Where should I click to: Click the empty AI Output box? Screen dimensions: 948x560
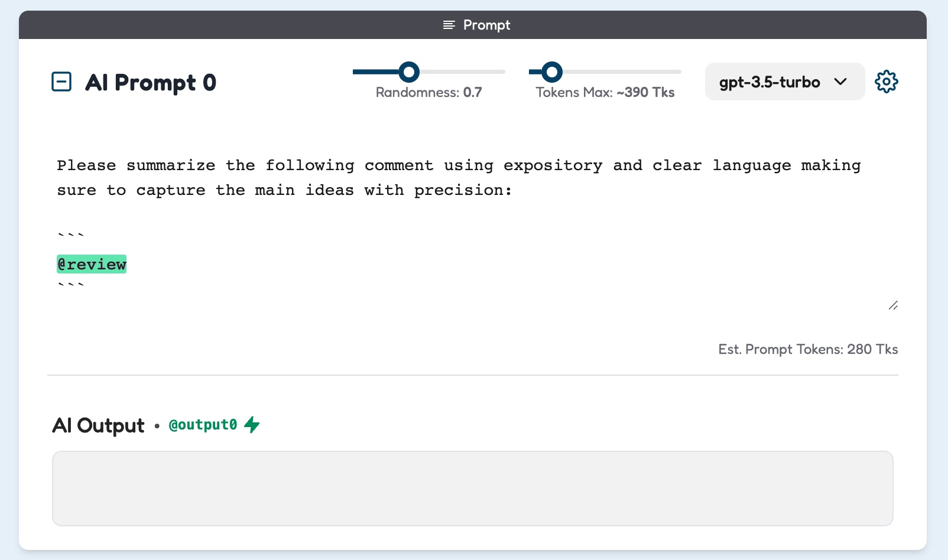[x=473, y=489]
